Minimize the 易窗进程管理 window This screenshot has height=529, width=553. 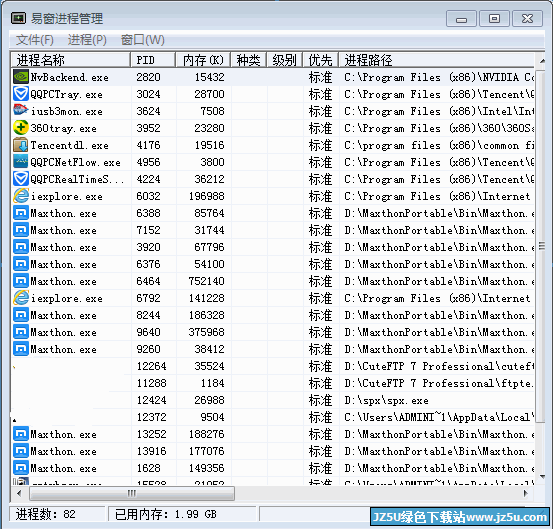click(461, 18)
